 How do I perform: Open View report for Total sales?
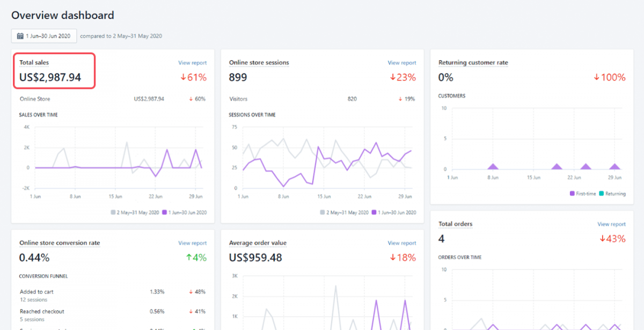(x=192, y=63)
